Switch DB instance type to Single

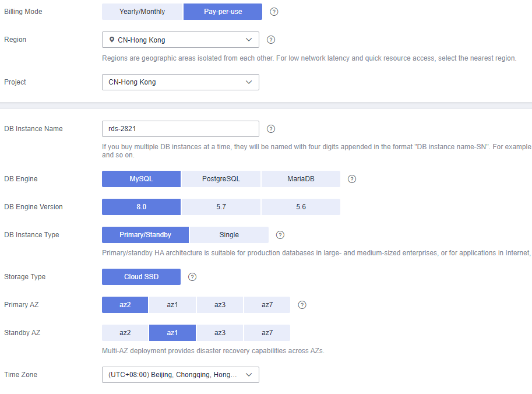[229, 235]
